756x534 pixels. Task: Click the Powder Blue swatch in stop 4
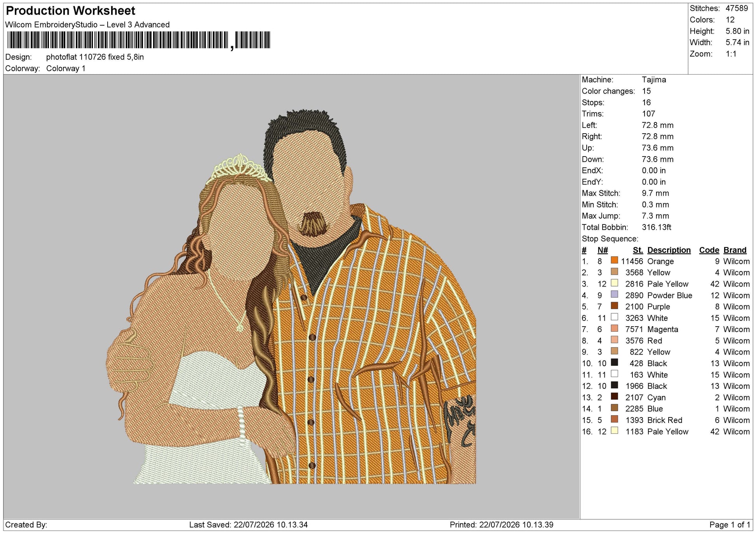(x=614, y=294)
